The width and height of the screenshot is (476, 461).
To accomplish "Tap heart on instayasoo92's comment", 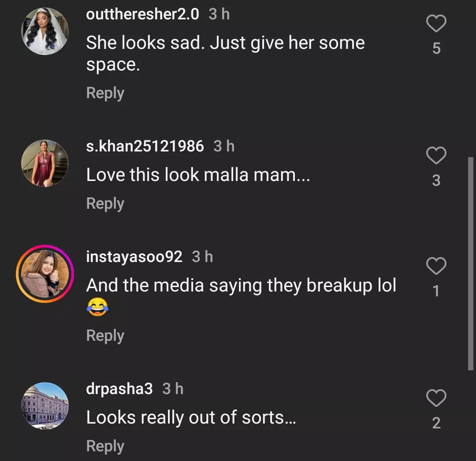I will click(x=436, y=266).
